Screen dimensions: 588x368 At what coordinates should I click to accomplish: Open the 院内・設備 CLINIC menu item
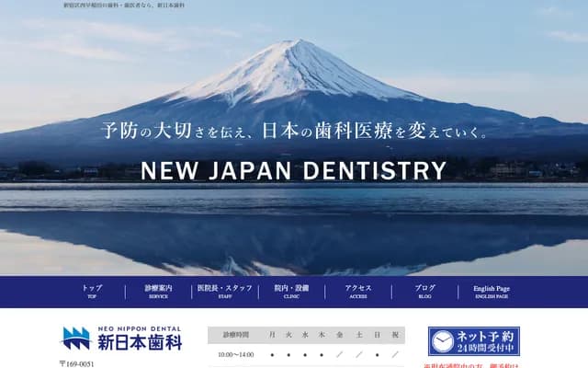click(x=291, y=292)
